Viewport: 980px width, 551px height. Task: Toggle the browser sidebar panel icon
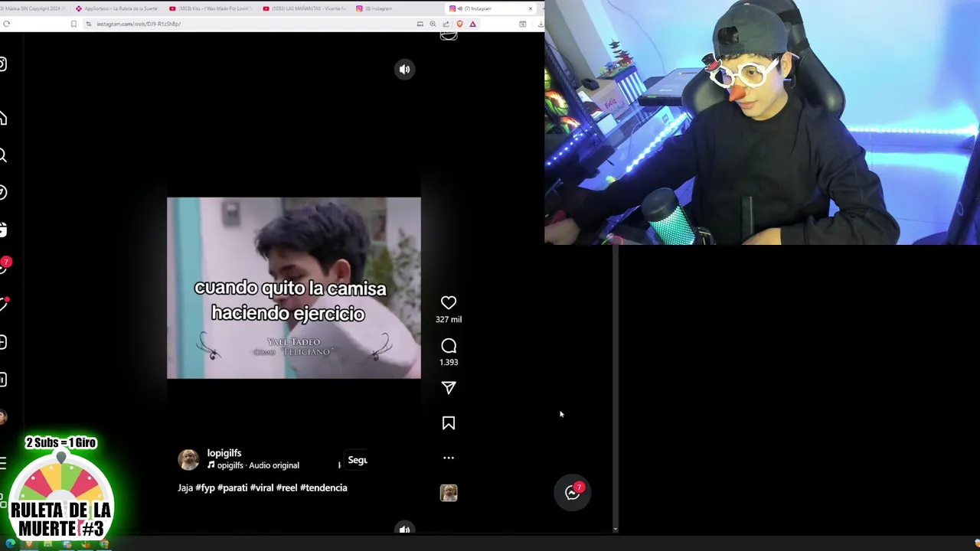pyautogui.click(x=523, y=24)
